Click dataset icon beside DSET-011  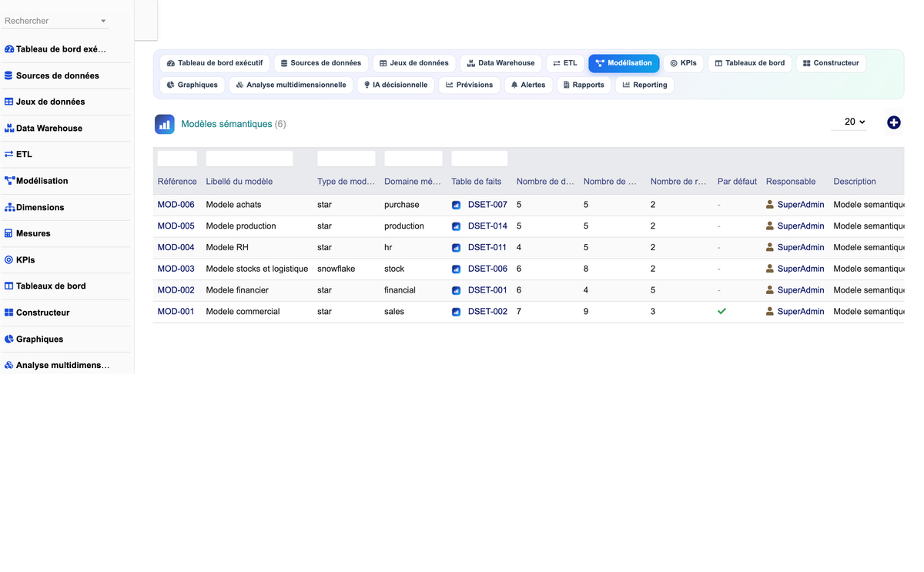[456, 248]
